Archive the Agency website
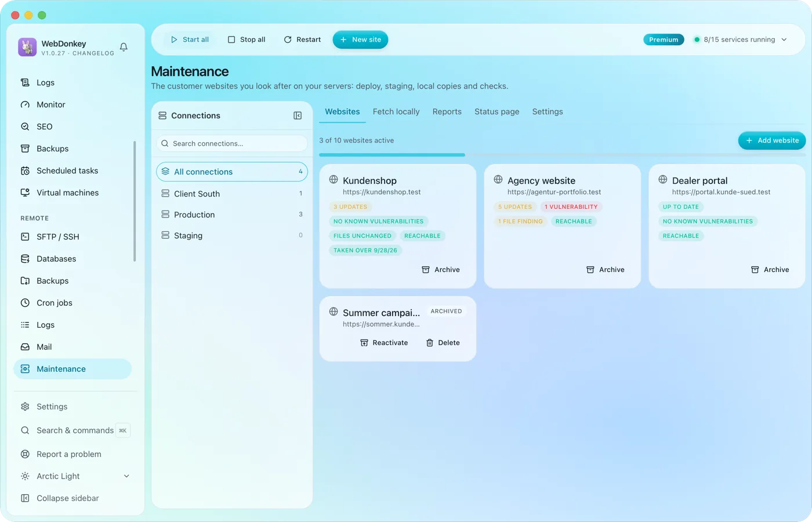Image resolution: width=812 pixels, height=522 pixels. pos(606,270)
